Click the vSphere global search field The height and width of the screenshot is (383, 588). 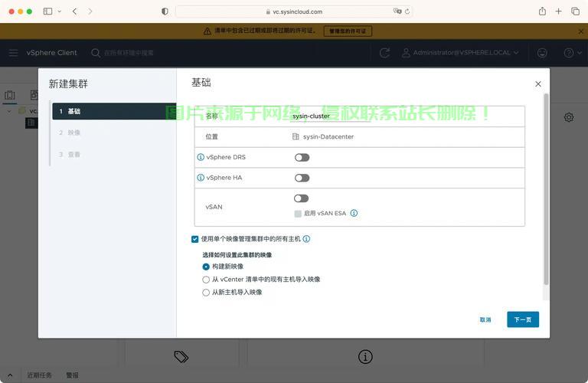[x=129, y=53]
